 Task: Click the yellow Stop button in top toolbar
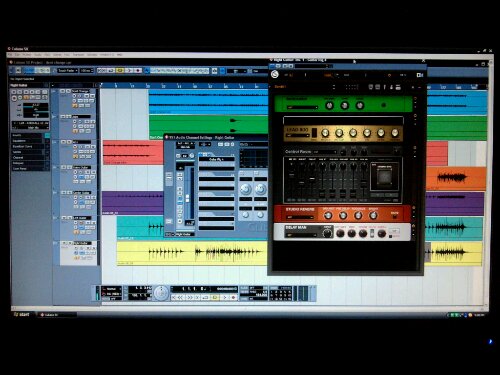click(x=120, y=71)
